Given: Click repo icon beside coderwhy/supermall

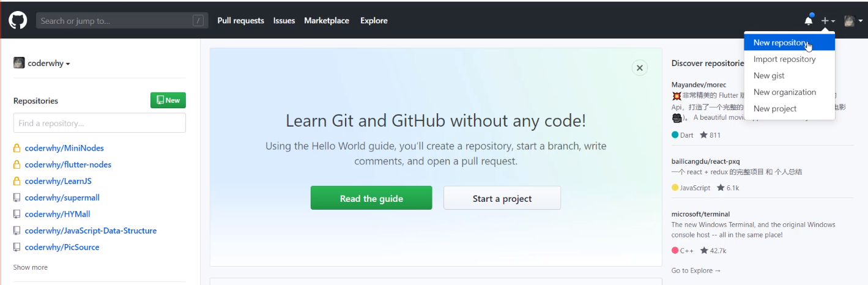Looking at the screenshot, I should (17, 198).
